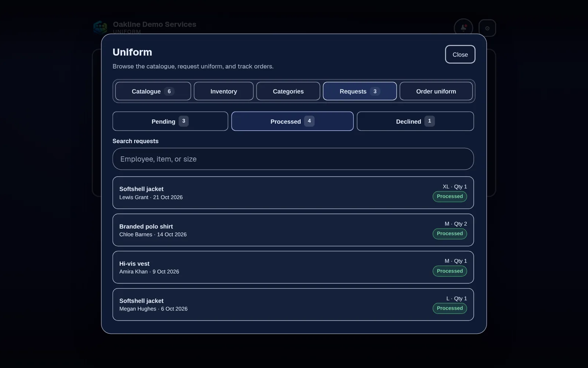Open Chloe Barnes' Branded polo shirt request

tap(293, 230)
